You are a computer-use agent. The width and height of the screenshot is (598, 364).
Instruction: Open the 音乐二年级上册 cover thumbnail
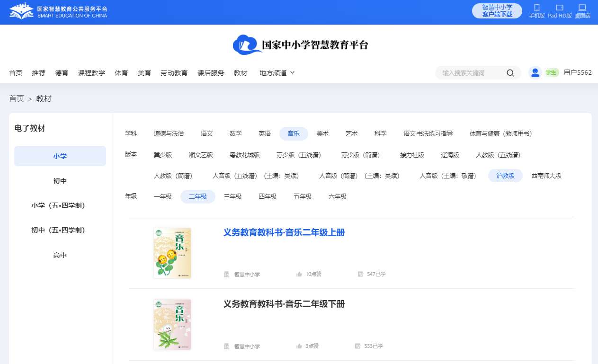pos(172,253)
